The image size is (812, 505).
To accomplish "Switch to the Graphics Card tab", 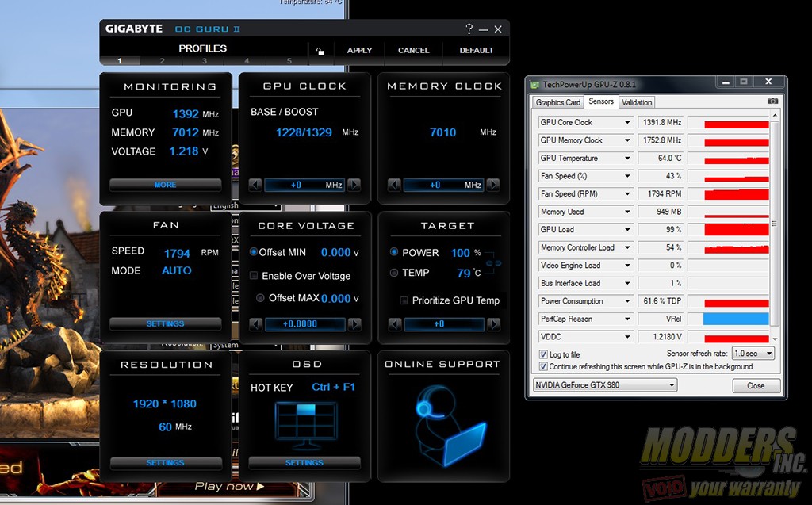I will click(x=558, y=102).
